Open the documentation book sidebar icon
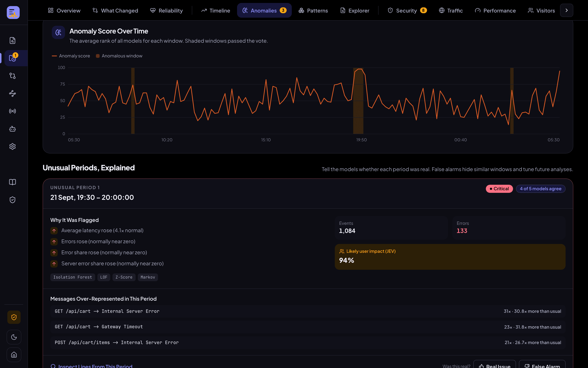The image size is (588, 368). [x=12, y=182]
